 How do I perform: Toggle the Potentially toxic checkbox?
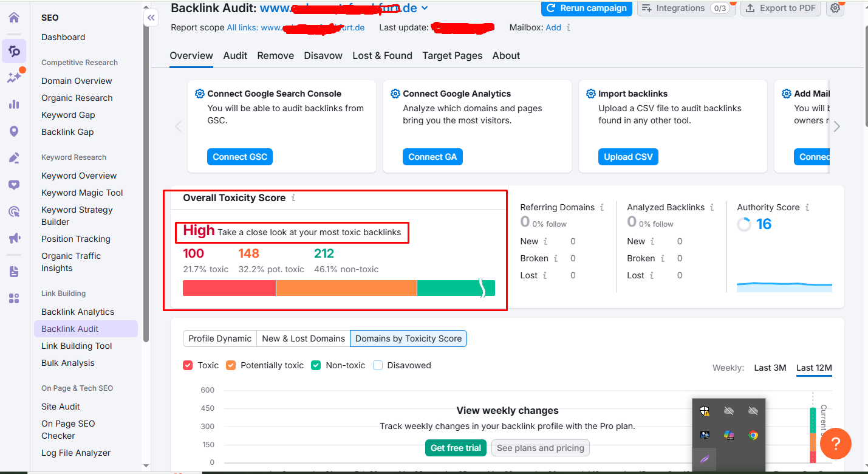[x=231, y=365]
